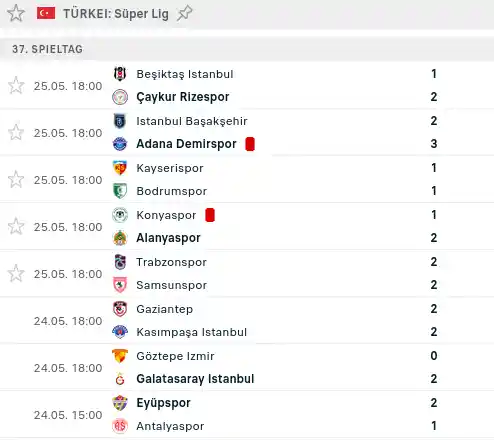Screen dimensions: 494x440
Task: Click the Samsunspor club crest
Action: click(x=120, y=285)
